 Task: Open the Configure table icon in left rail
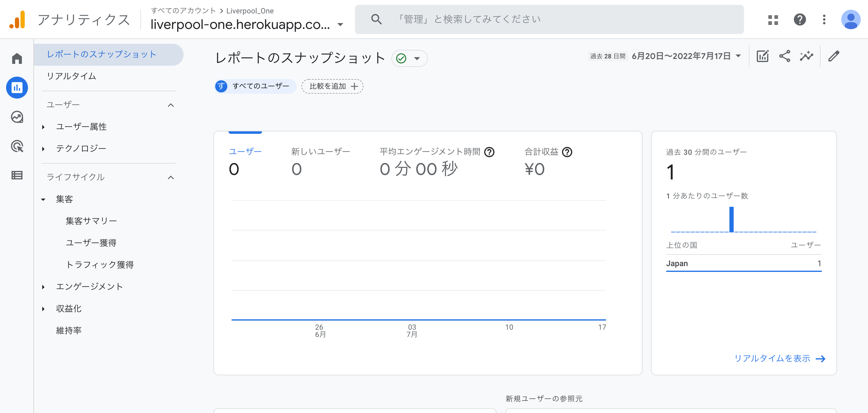(17, 175)
